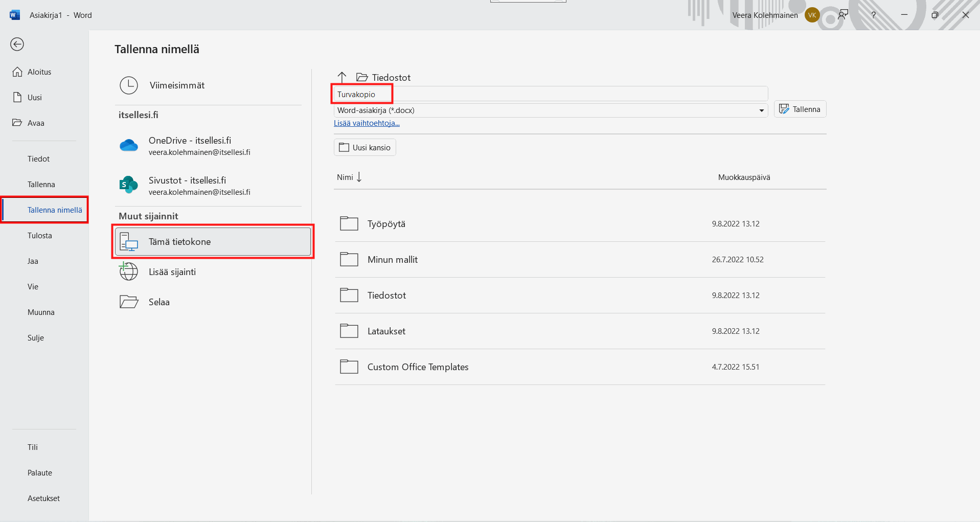The height and width of the screenshot is (522, 980).
Task: Click the date 26.7.2022 10.52
Action: pos(738,260)
